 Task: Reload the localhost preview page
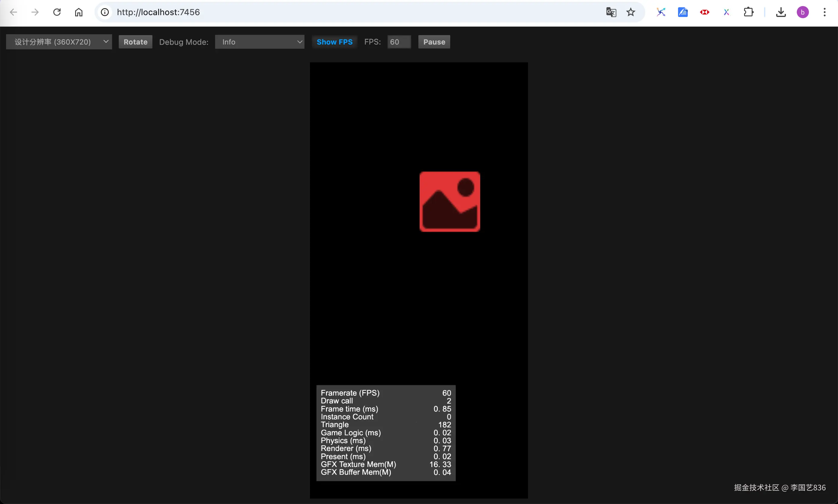(x=57, y=12)
